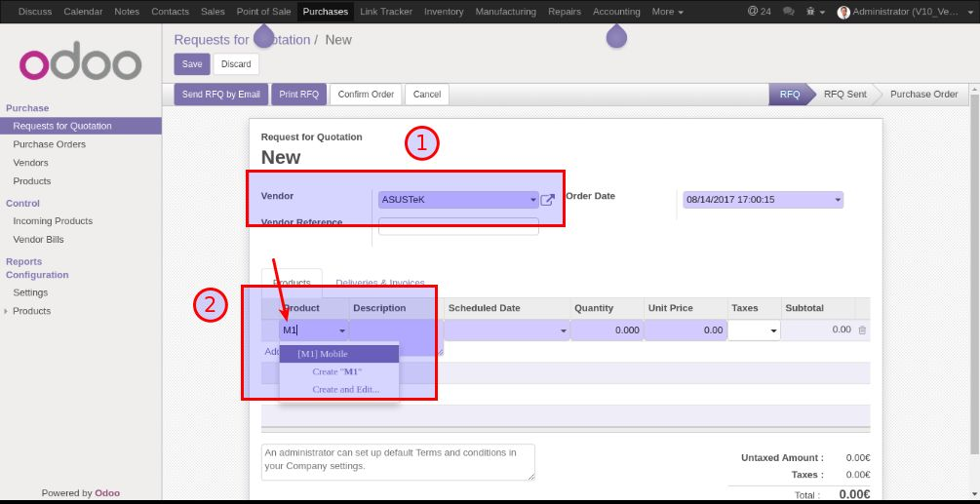This screenshot has width=980, height=504.
Task: Open the conversations chat icon
Action: pyautogui.click(x=788, y=12)
